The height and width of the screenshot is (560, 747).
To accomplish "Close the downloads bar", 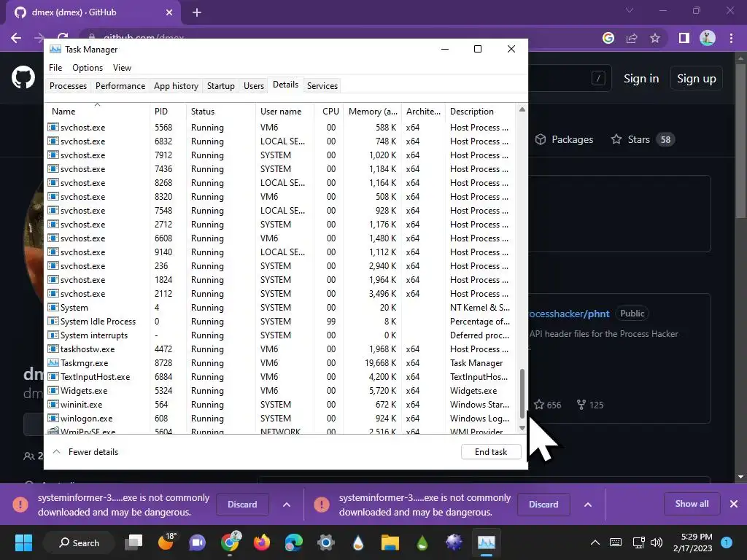I will (x=734, y=504).
